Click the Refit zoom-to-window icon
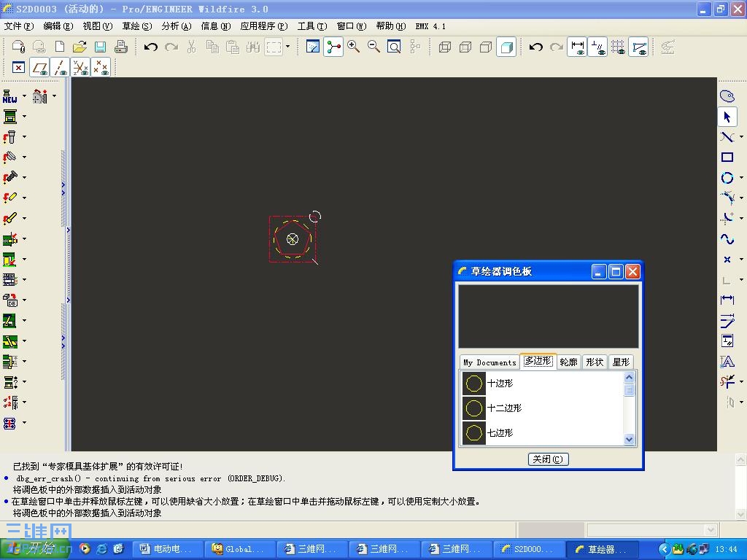The width and height of the screenshot is (747, 560). 394,47
